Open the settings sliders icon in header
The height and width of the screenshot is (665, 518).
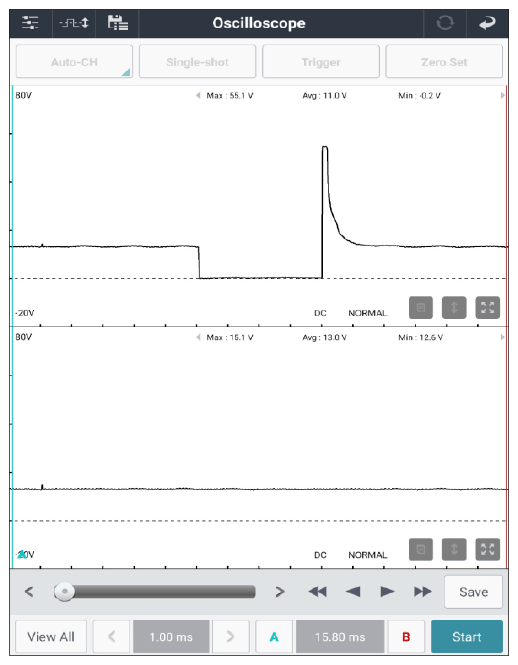point(30,22)
